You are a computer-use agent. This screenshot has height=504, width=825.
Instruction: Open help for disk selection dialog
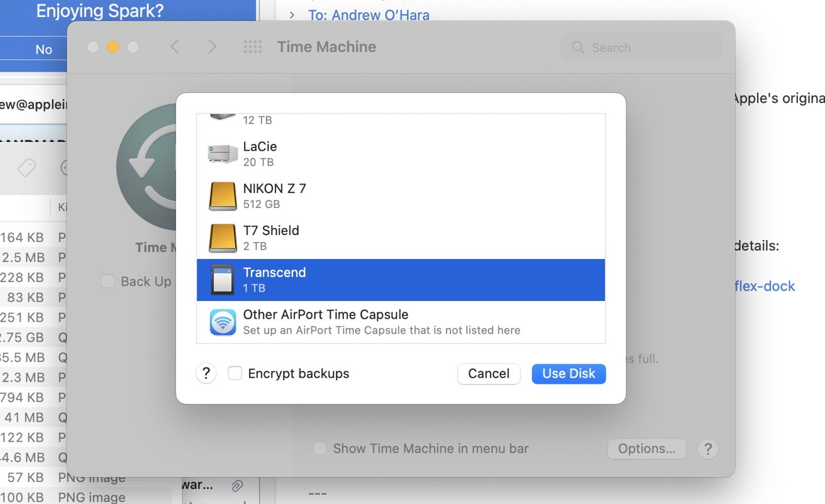point(206,374)
